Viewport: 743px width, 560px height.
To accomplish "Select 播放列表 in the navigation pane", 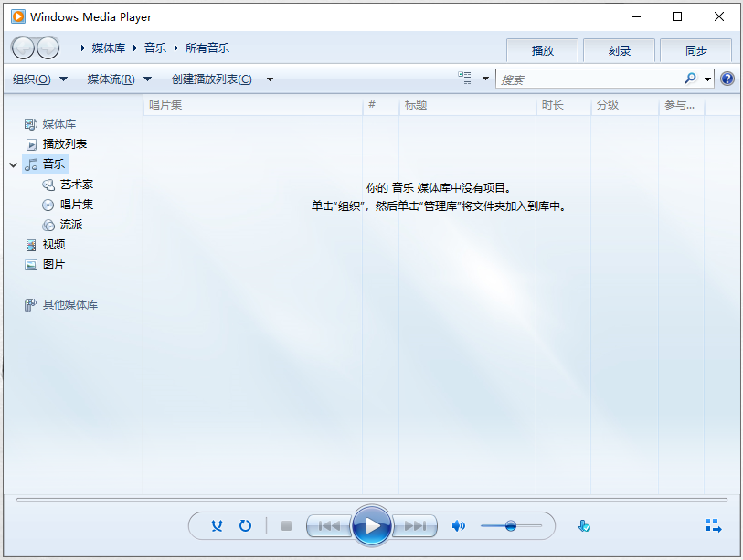I will pos(65,144).
